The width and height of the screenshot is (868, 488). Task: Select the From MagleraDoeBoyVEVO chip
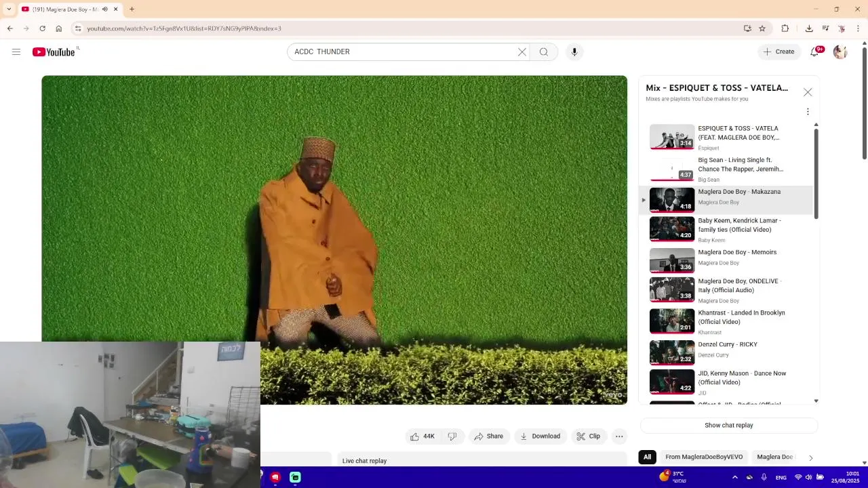[x=704, y=457]
